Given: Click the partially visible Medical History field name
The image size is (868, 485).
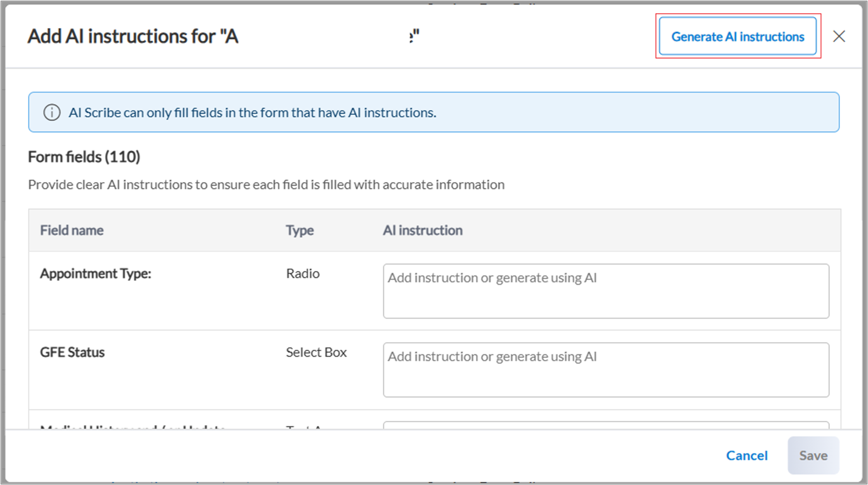Looking at the screenshot, I should coord(132,426).
